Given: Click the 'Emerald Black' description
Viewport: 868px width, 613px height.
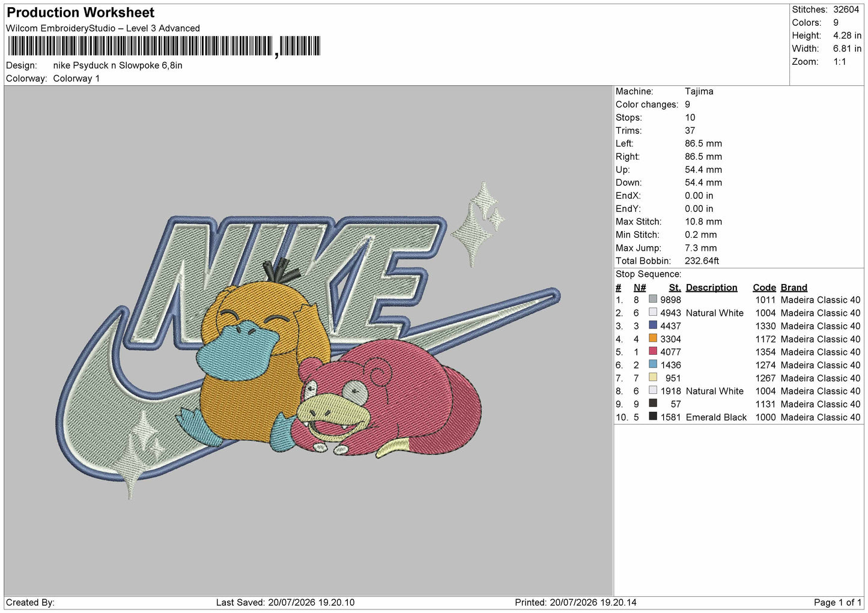Looking at the screenshot, I should point(717,417).
